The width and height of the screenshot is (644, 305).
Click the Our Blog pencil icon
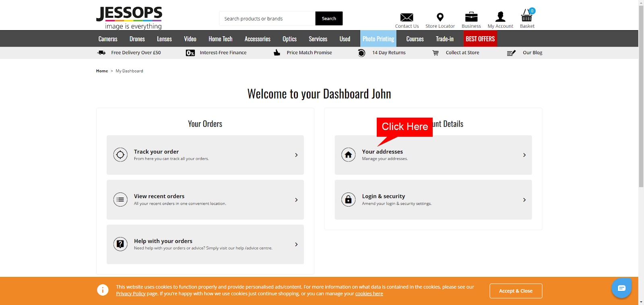click(511, 53)
